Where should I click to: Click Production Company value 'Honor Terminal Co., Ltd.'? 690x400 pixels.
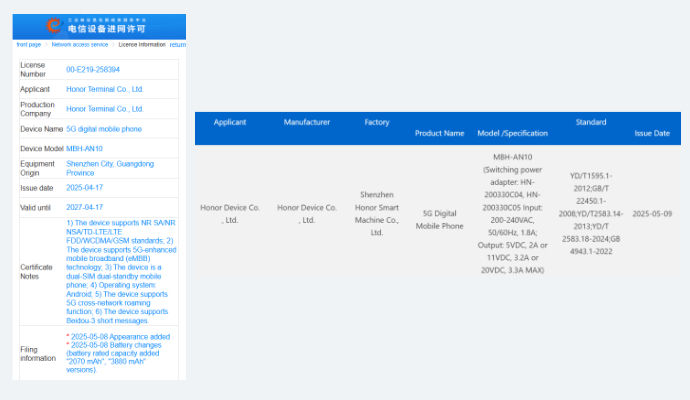tap(105, 109)
